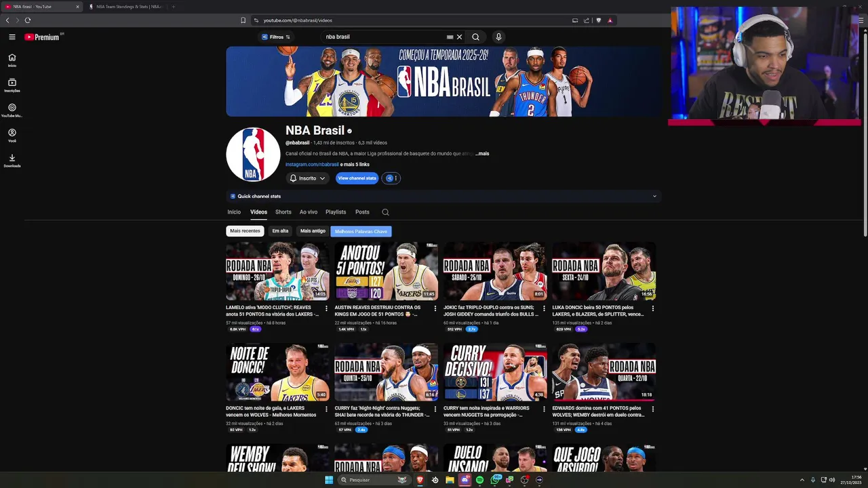
Task: Open the extension menu beside View channel stats
Action: (391, 178)
